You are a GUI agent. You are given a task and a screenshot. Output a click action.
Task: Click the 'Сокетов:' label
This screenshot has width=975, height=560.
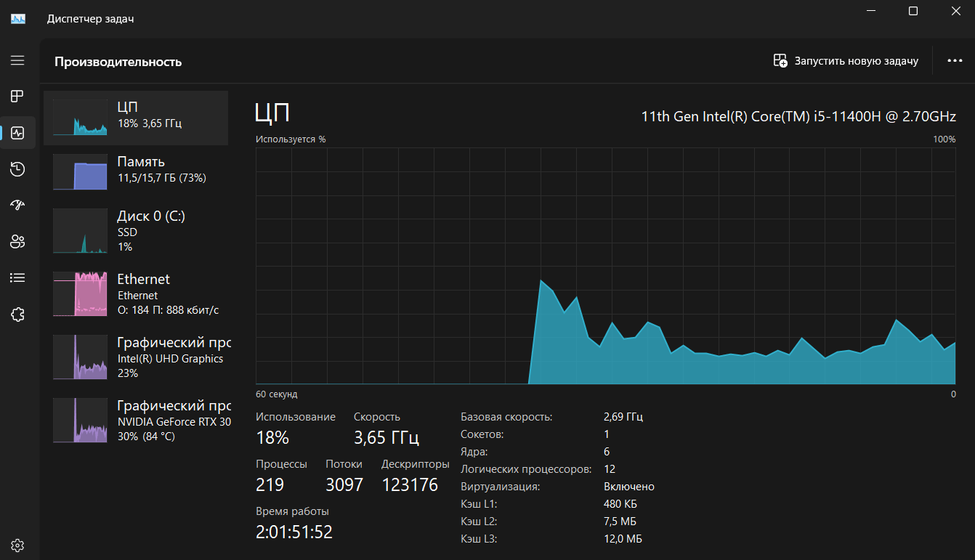tap(482, 434)
